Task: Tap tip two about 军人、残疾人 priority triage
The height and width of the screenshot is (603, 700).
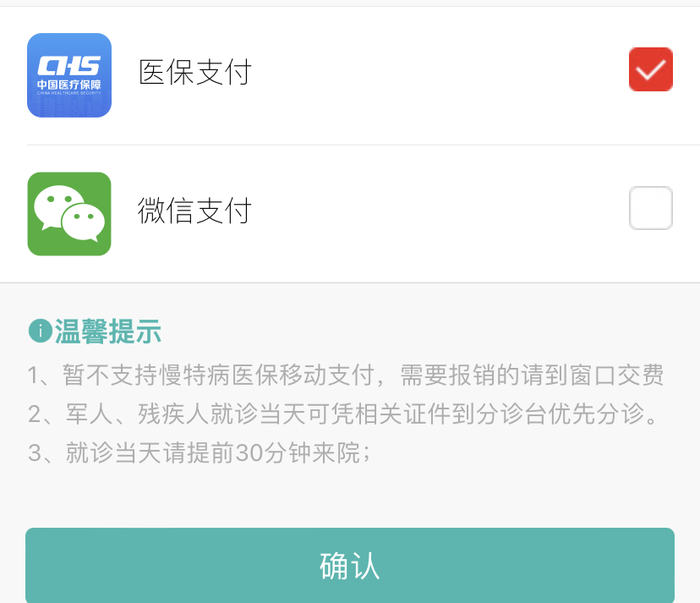Action: point(343,414)
